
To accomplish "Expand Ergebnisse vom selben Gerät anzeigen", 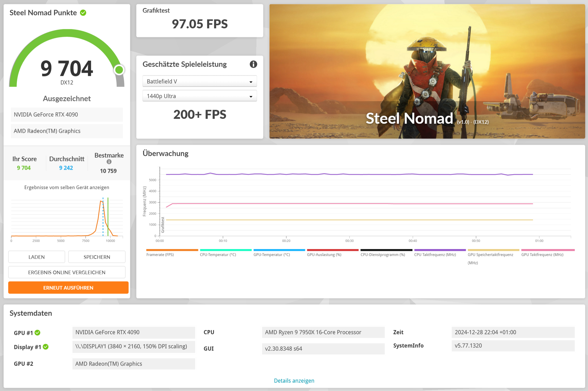I will (66, 187).
